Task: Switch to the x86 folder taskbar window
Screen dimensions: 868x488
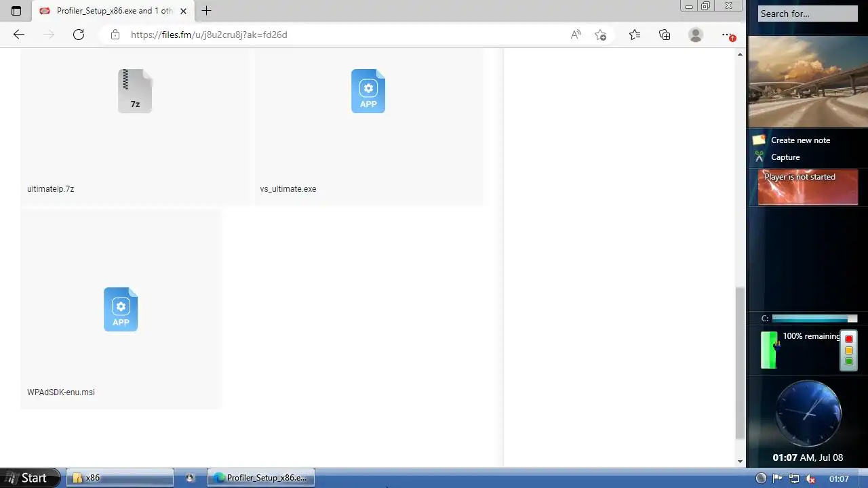Action: [x=119, y=478]
